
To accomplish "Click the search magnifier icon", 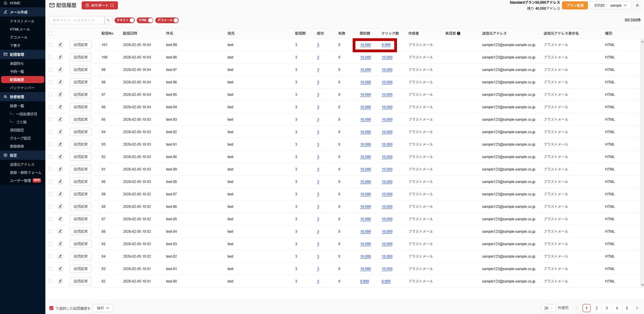I will (x=108, y=20).
